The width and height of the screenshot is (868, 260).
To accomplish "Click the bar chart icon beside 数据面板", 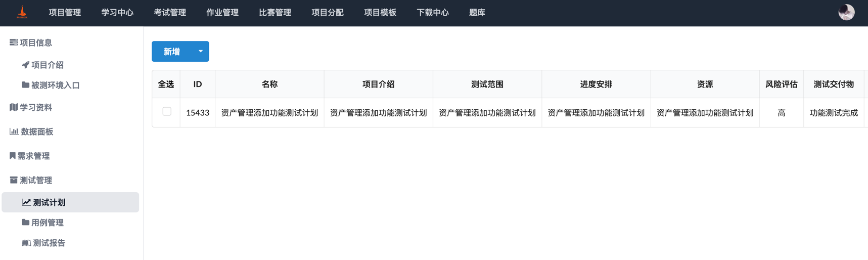I will [x=14, y=132].
